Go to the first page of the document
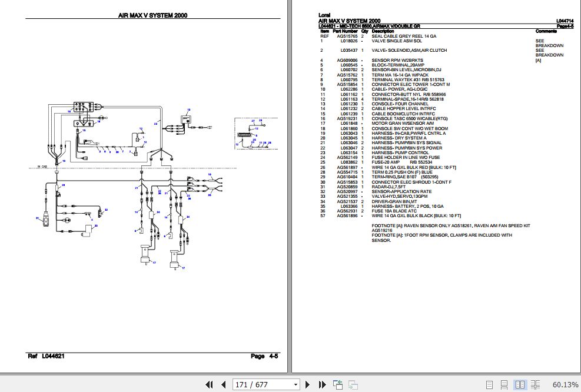Image resolution: width=581 pixels, height=392 pixels. (209, 384)
